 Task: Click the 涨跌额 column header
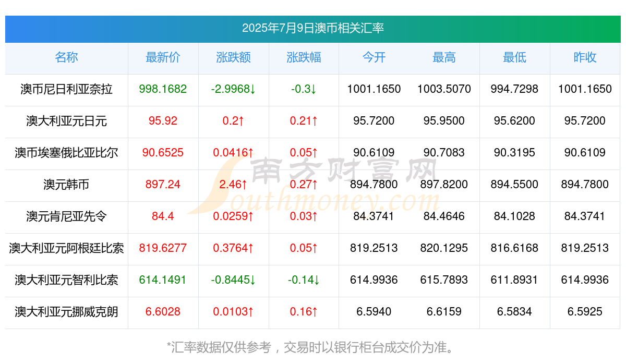(x=233, y=57)
